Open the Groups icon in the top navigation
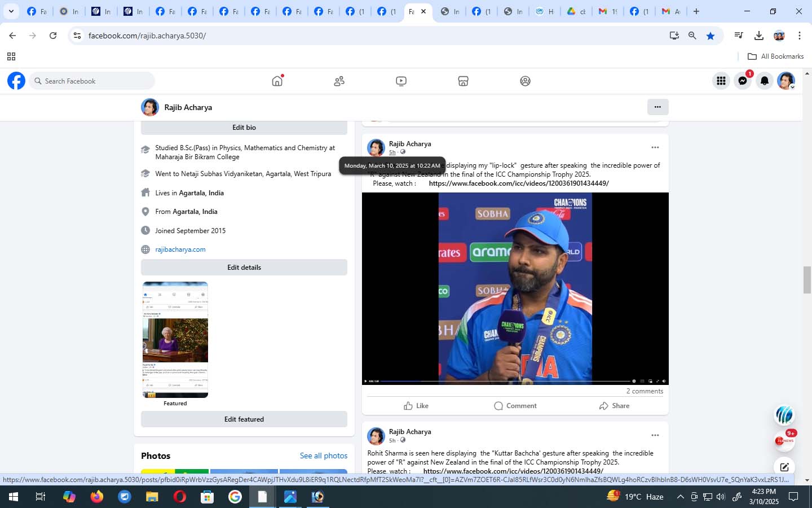812x508 pixels. (525, 81)
